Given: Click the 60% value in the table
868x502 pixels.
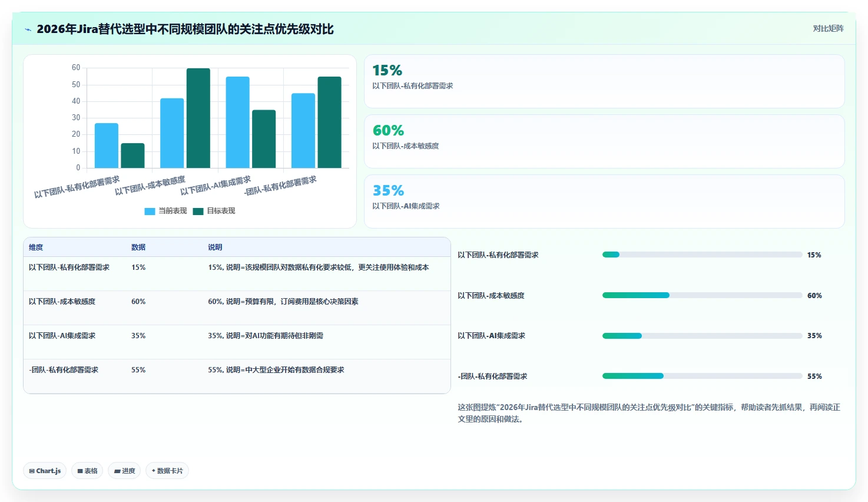Looking at the screenshot, I should click(x=138, y=302).
